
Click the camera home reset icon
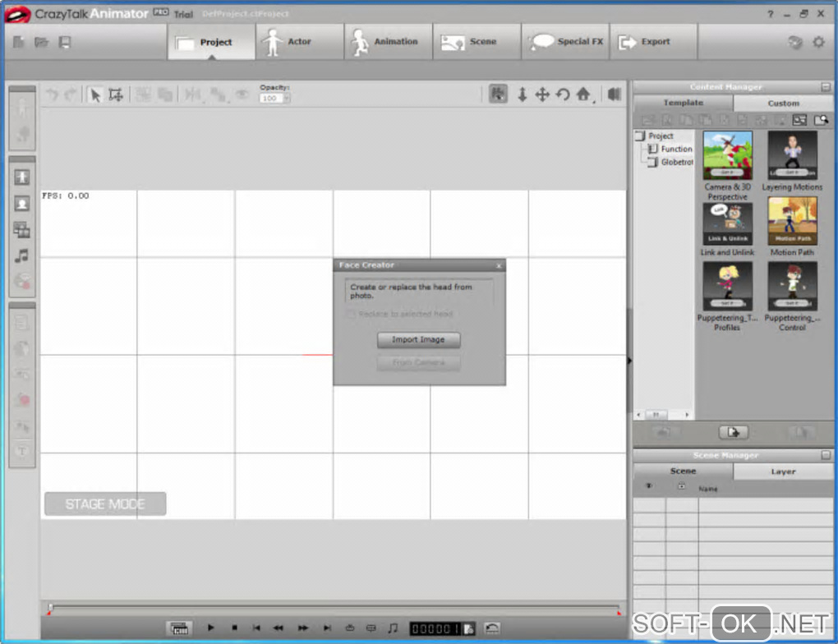[583, 94]
